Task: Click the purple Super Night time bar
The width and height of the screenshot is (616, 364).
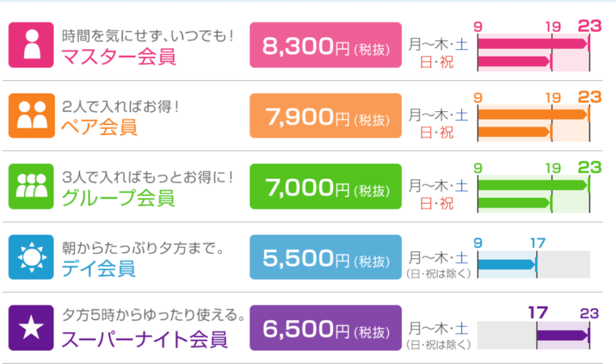Action: coord(562,335)
